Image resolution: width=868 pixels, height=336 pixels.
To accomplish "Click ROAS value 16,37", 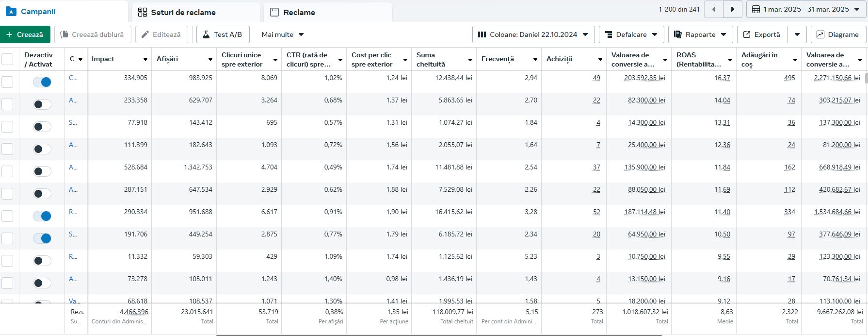I will click(722, 78).
